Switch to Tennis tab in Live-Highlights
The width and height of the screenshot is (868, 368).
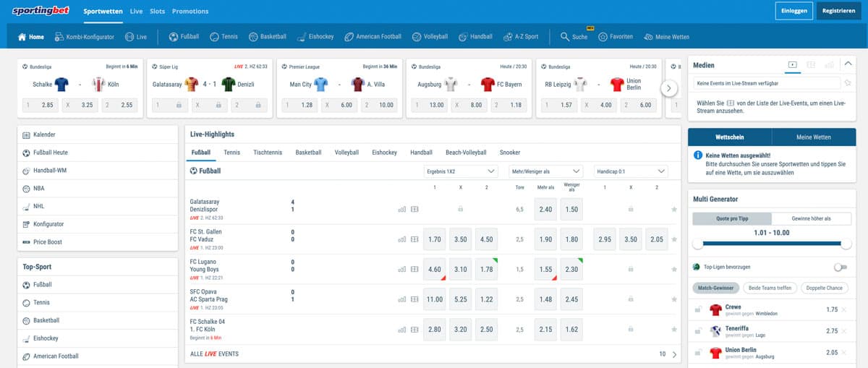(232, 153)
